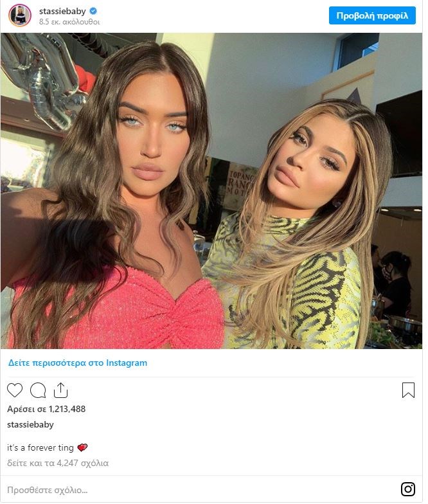Click the Αρέσει σε 1,213,488 likes count
The width and height of the screenshot is (428, 504).
point(46,409)
